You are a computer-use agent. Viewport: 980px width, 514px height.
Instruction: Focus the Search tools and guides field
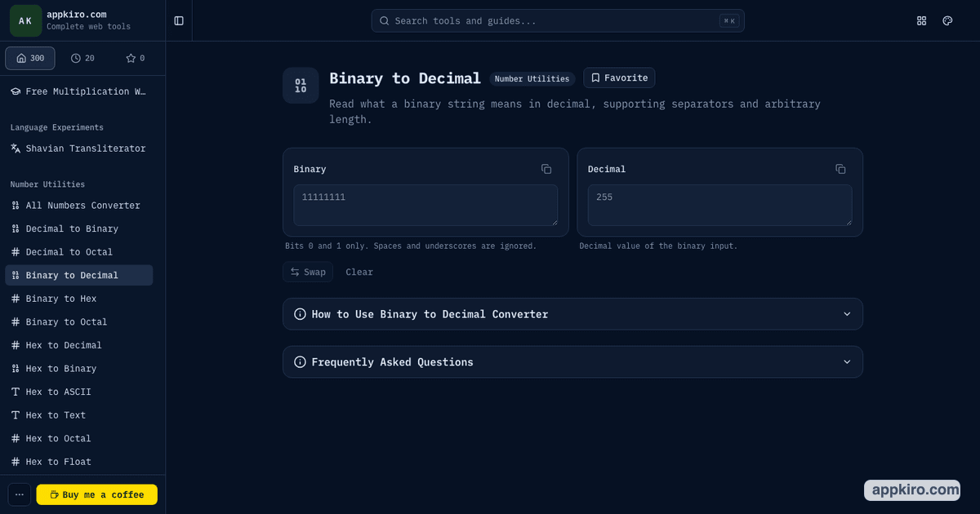coord(558,20)
